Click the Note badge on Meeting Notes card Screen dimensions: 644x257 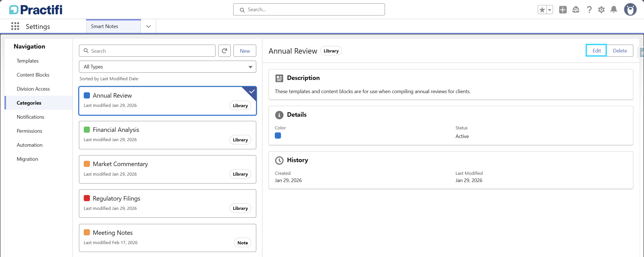[x=242, y=243]
